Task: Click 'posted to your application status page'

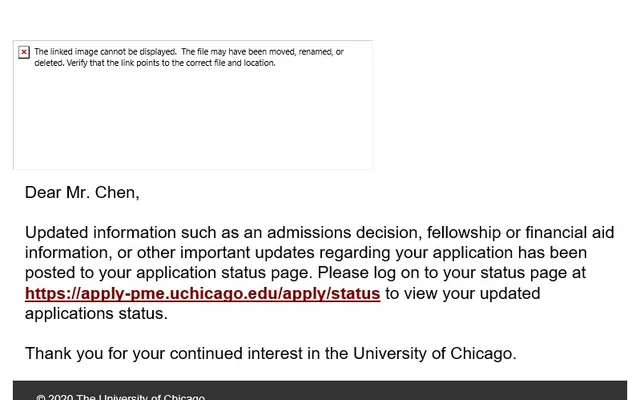Action: tap(169, 273)
